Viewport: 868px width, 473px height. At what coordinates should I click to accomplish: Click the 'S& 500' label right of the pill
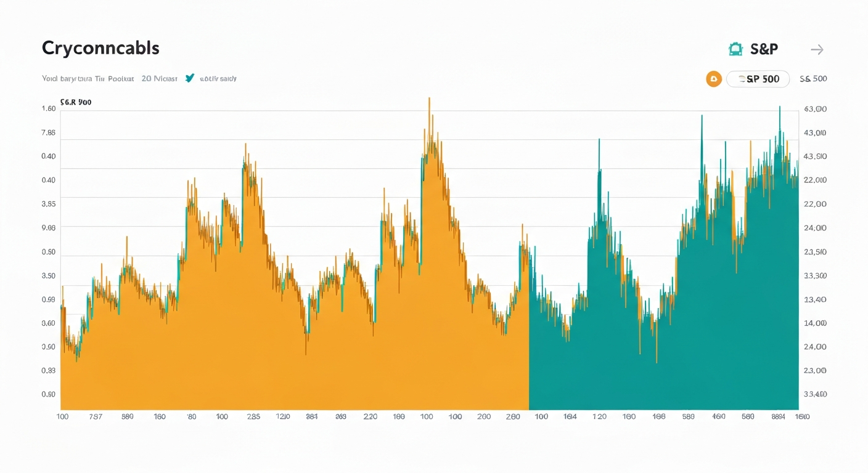[x=813, y=79]
